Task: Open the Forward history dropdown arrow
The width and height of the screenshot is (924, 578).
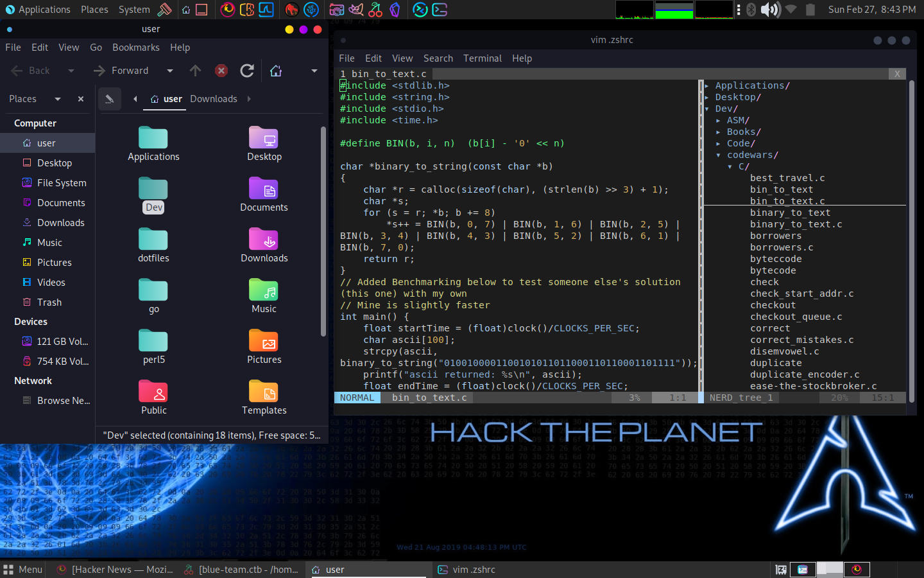Action: pyautogui.click(x=169, y=71)
